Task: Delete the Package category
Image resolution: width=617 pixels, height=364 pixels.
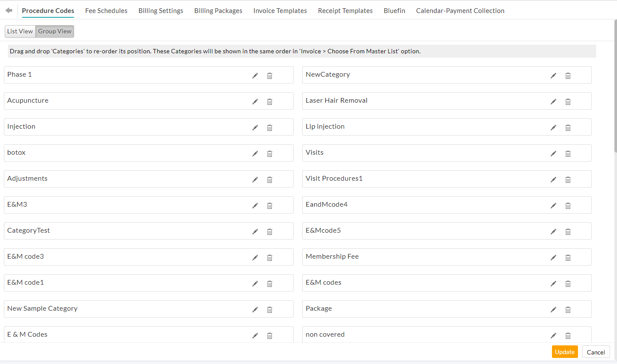Action: pos(568,309)
